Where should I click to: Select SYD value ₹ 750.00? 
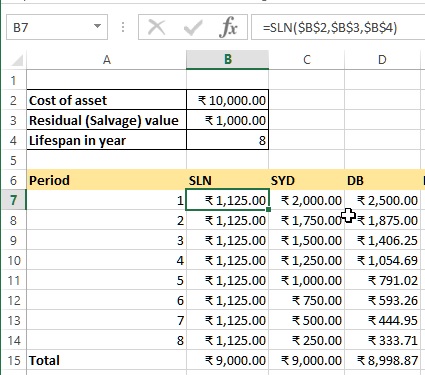(307, 300)
